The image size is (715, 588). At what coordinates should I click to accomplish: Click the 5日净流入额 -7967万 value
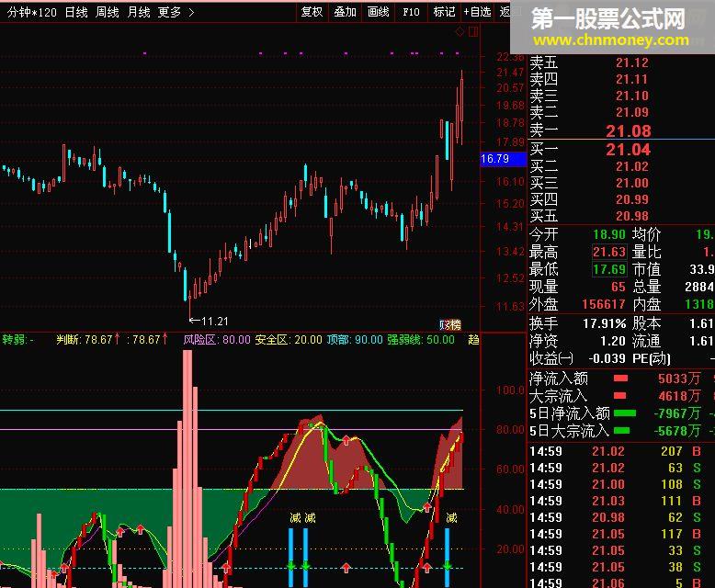tap(676, 413)
